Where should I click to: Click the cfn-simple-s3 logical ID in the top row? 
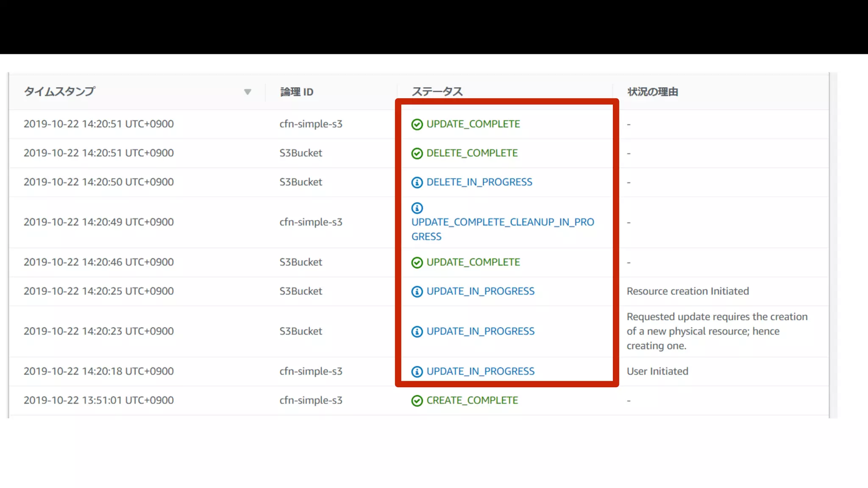pyautogui.click(x=311, y=124)
